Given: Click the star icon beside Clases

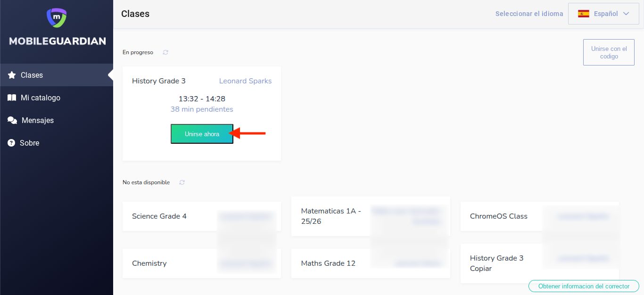Looking at the screenshot, I should (x=12, y=75).
